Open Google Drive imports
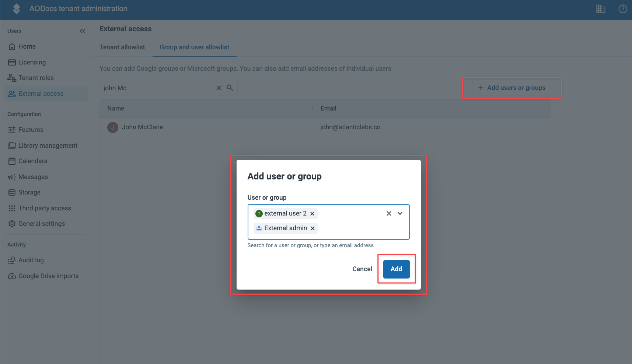The height and width of the screenshot is (364, 632). [x=46, y=276]
